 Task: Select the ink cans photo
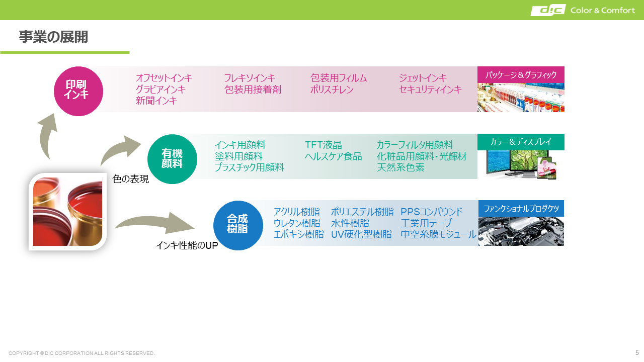pos(67,212)
